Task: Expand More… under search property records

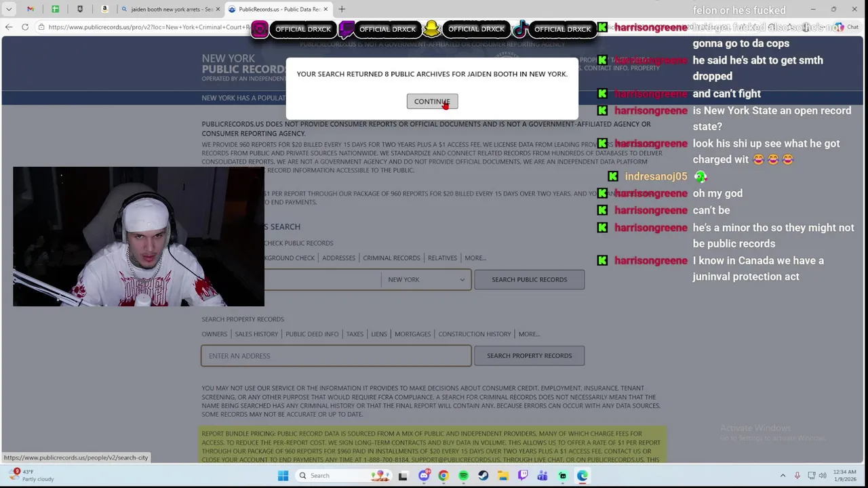Action: [x=529, y=333]
